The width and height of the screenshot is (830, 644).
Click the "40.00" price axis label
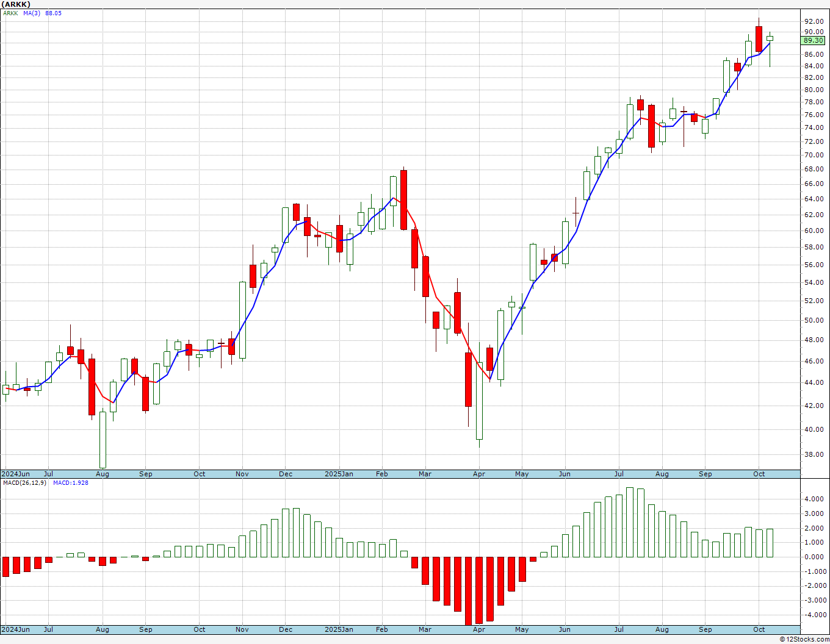(x=814, y=429)
